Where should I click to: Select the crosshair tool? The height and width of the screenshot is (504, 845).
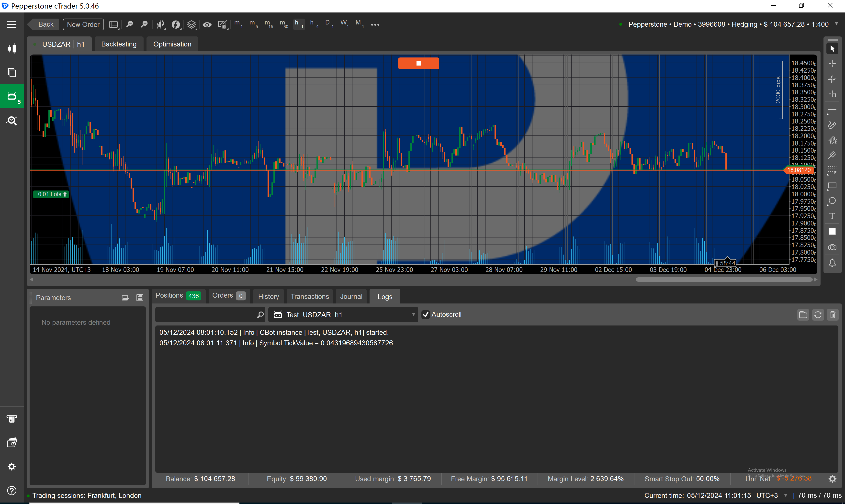point(832,64)
